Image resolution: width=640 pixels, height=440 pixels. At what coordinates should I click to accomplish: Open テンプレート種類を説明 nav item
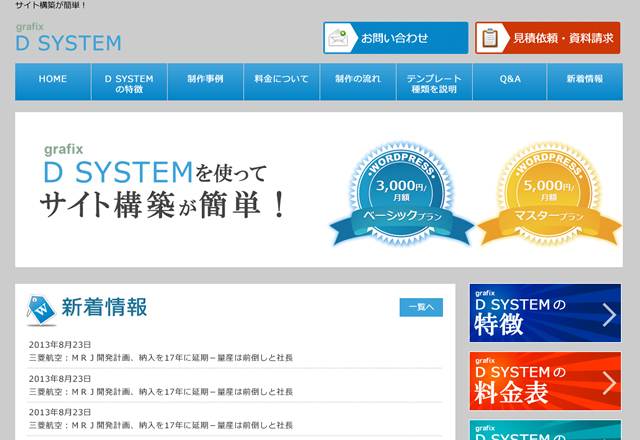434,82
